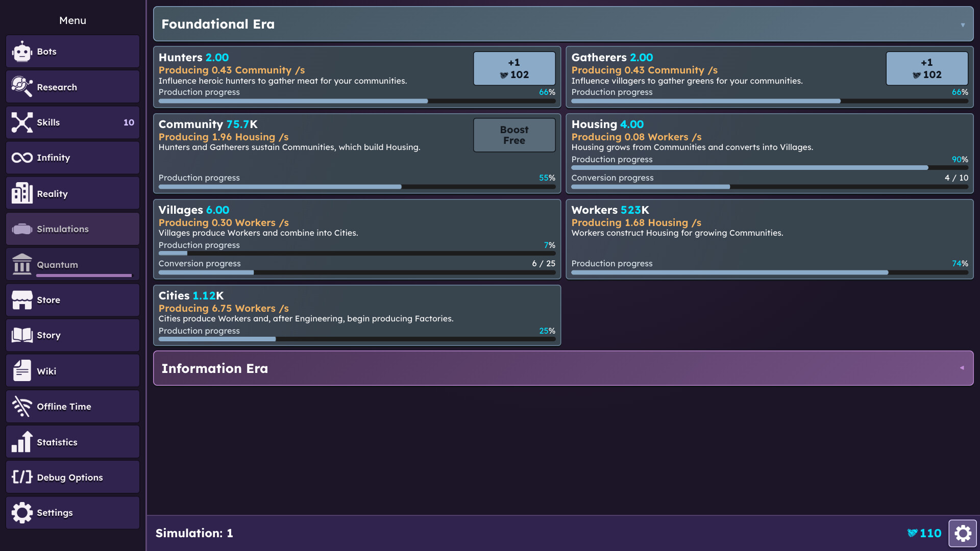
Task: Open the Settings gear icon in menu
Action: click(22, 513)
